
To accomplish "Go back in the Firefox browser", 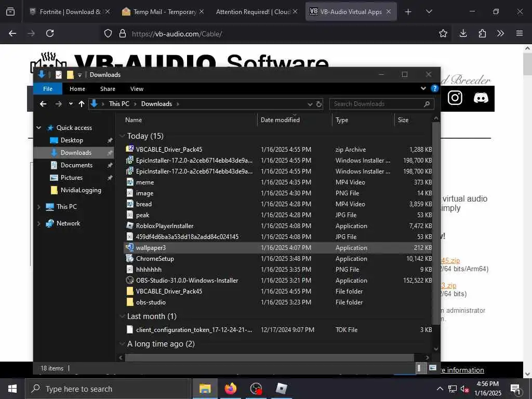I will (12, 33).
